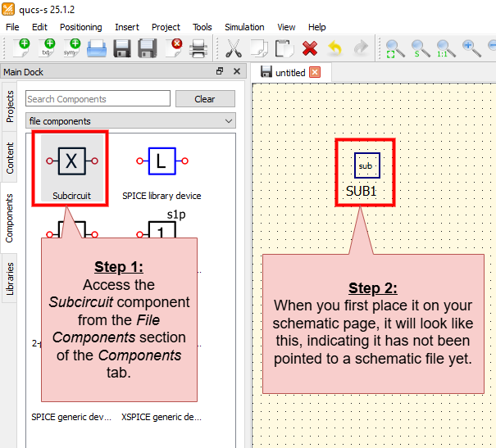The image size is (496, 448).
Task: Expand the file components dropdown
Action: (130, 121)
